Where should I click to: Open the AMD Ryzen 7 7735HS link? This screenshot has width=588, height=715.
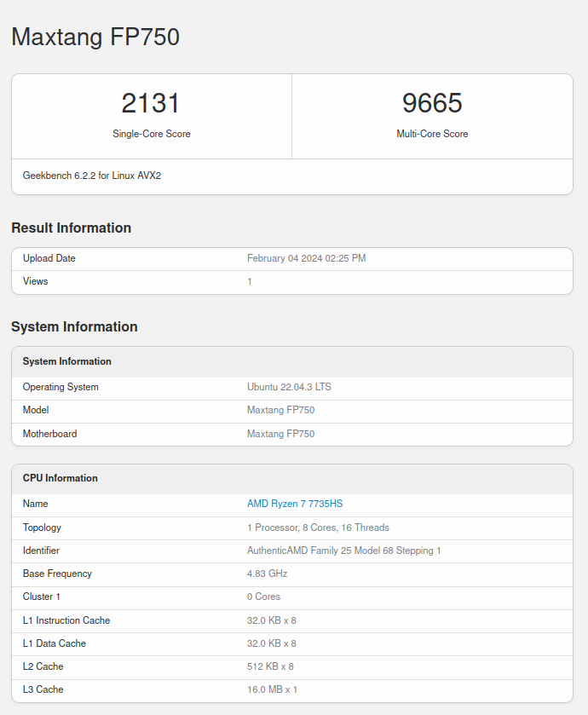(x=295, y=504)
